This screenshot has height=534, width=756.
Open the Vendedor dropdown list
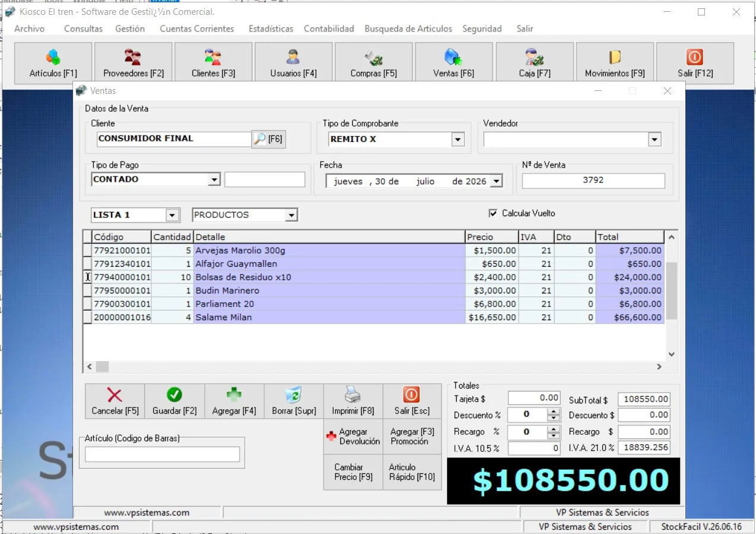click(654, 140)
